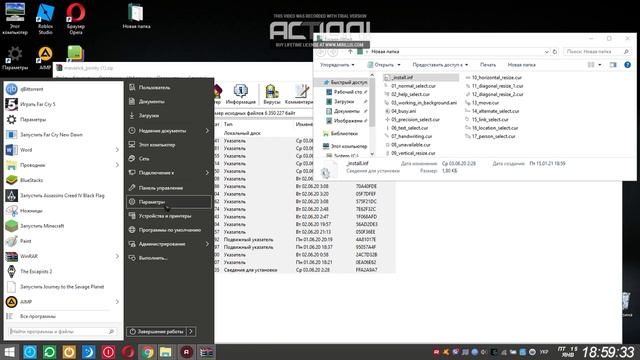The width and height of the screenshot is (640, 360).
Task: Focus the Start menu search field
Action: (x=62, y=331)
